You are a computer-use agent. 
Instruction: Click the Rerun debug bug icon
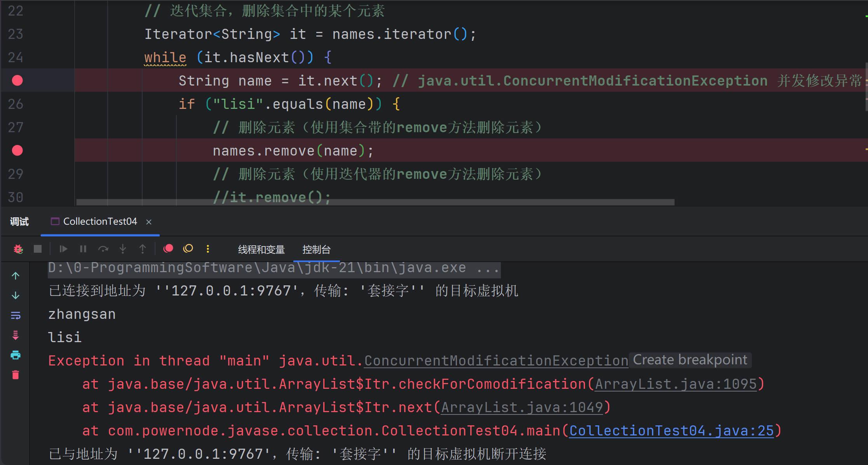pos(18,249)
